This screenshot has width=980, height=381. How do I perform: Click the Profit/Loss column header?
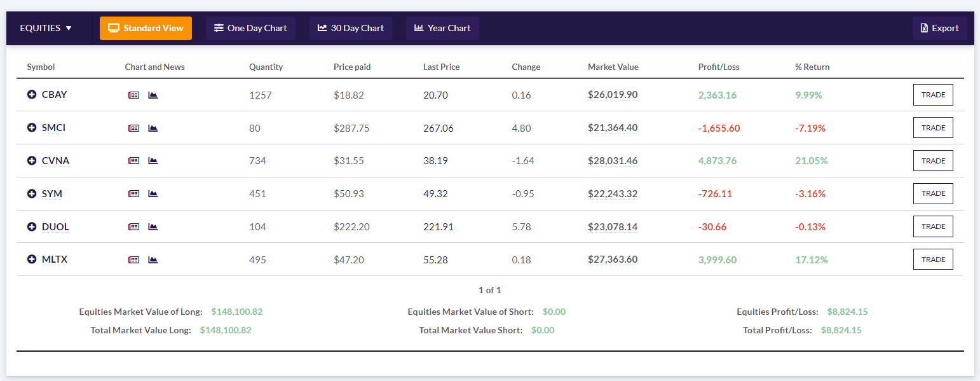point(719,67)
